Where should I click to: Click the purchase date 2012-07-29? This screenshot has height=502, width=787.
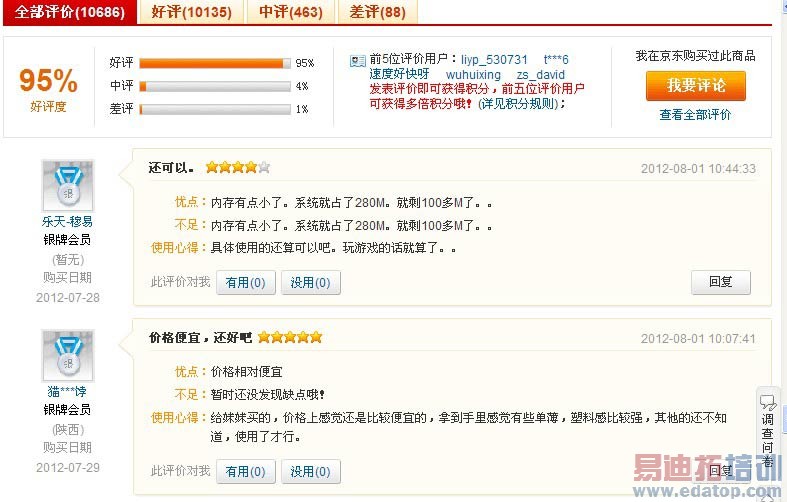(x=68, y=468)
